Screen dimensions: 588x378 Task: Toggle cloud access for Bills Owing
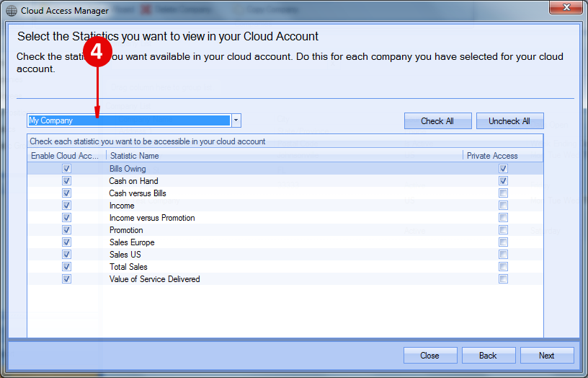pos(67,169)
